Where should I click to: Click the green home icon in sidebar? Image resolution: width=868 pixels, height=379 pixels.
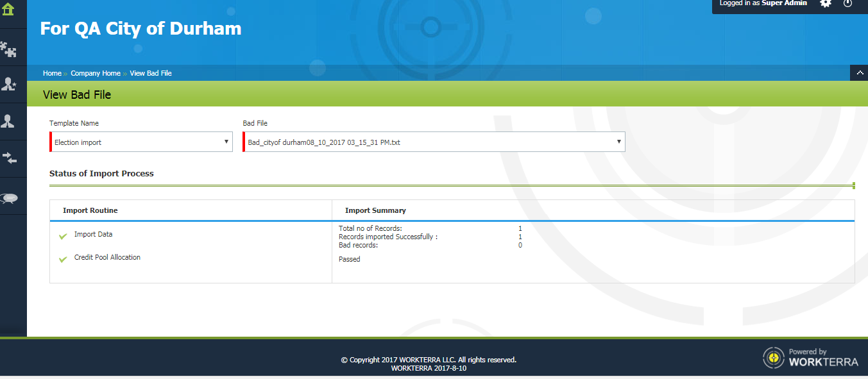[x=9, y=10]
